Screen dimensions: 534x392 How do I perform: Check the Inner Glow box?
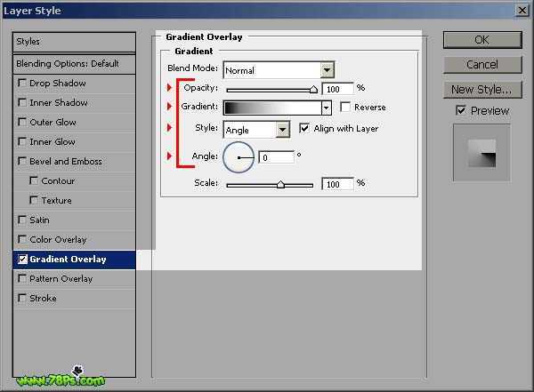pos(22,141)
